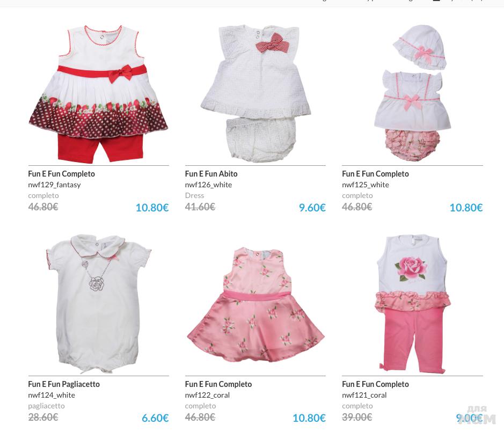
Task: Click the Fun E Fun Abito title
Action: point(211,174)
